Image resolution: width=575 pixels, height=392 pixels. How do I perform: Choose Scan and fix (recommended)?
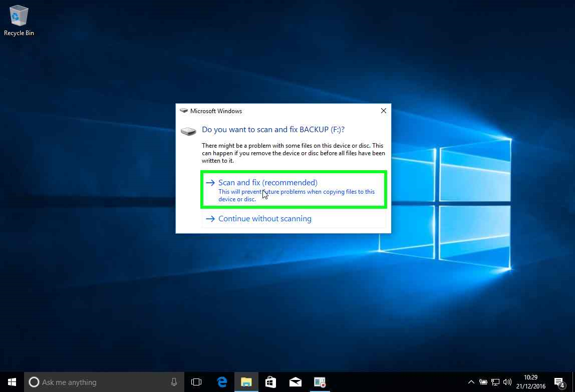coord(294,190)
